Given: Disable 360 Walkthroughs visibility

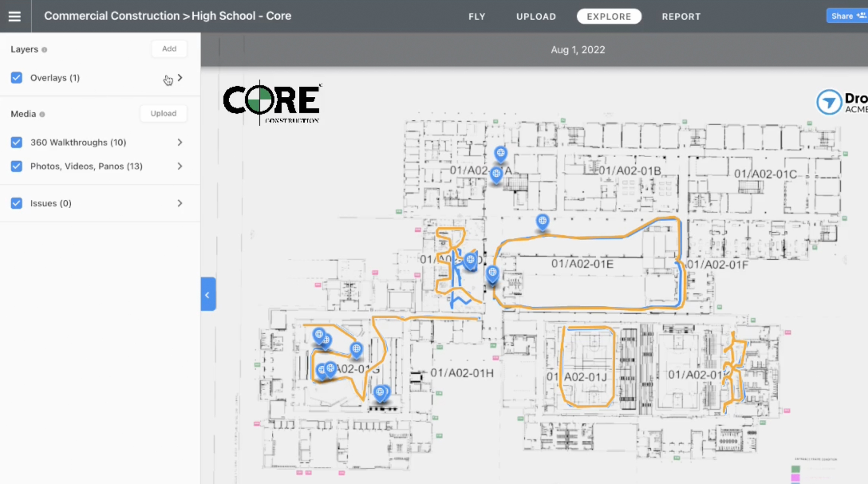Looking at the screenshot, I should [x=16, y=142].
